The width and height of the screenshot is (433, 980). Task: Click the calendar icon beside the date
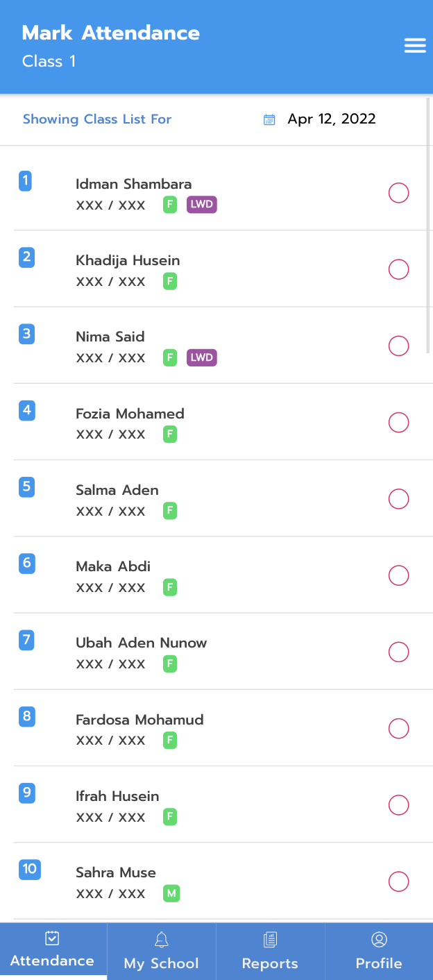269,119
